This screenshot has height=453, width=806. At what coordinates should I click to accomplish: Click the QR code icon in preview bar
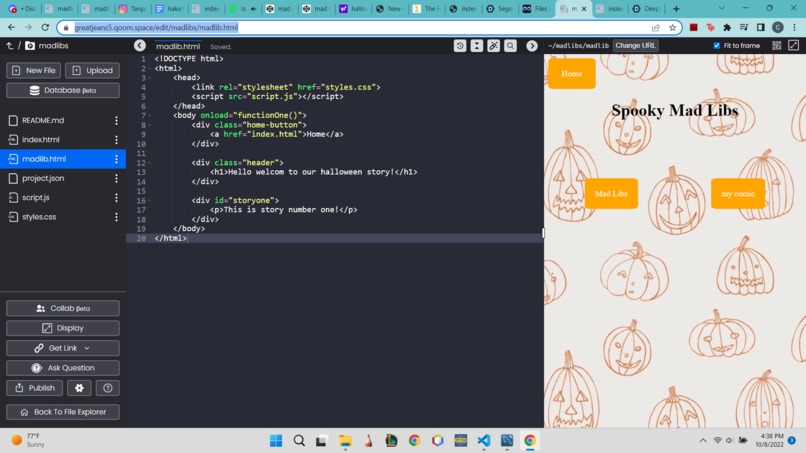777,46
